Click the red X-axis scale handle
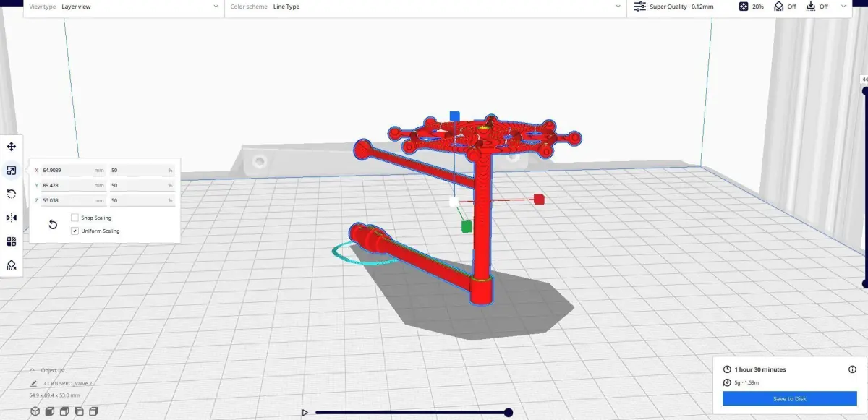The height and width of the screenshot is (420, 868). click(539, 199)
